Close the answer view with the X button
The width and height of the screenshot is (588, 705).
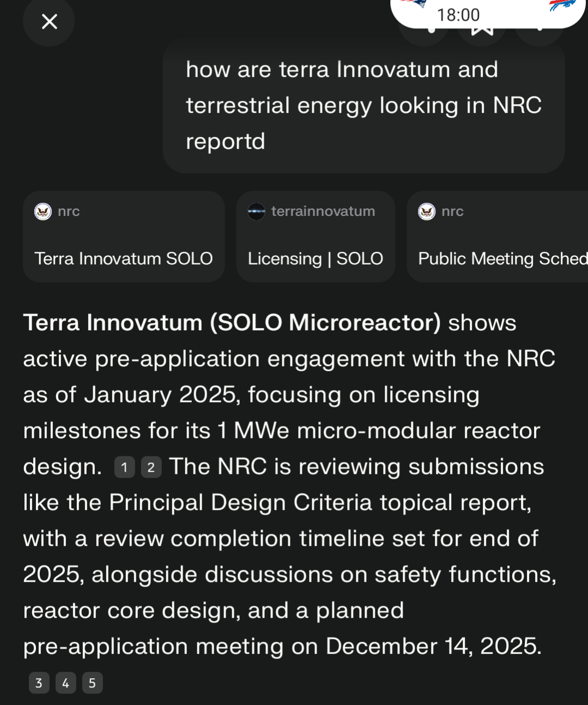coord(49,22)
